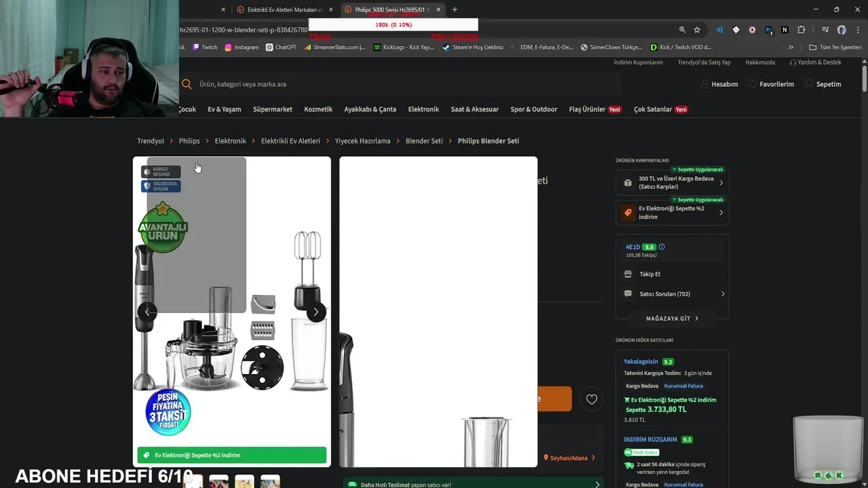Click the Chrome profile avatar icon
The image size is (868, 488).
tap(842, 30)
